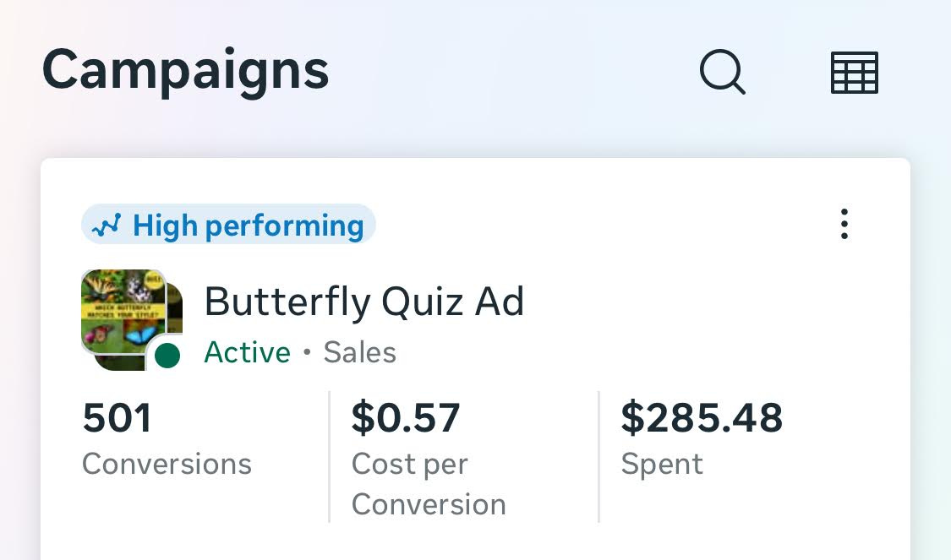This screenshot has width=951, height=560.
Task: Click the $285.48 Spent amount
Action: (702, 417)
